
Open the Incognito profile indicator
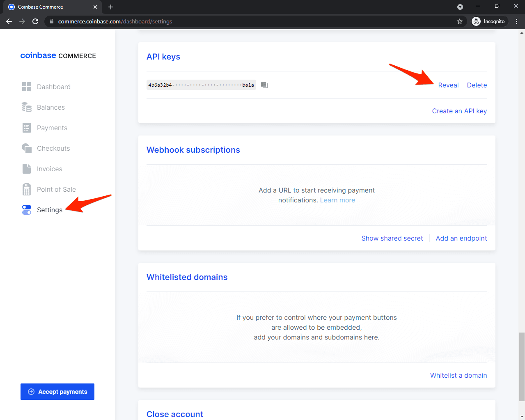click(x=489, y=21)
